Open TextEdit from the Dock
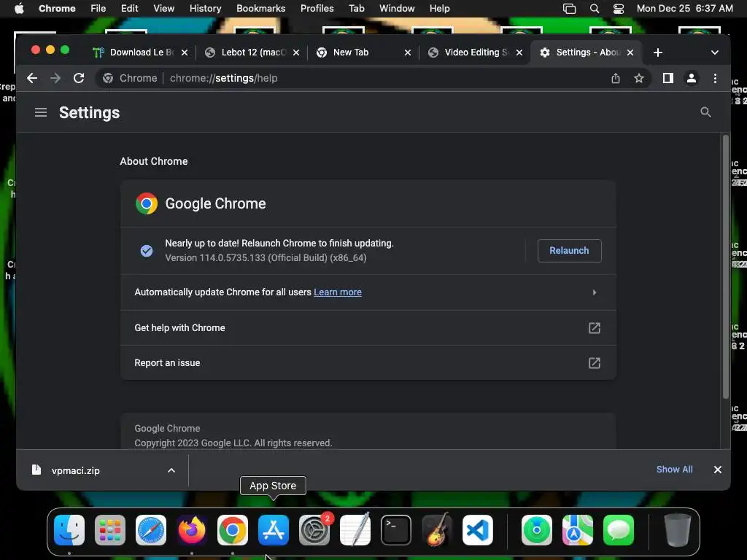Viewport: 747px width, 560px height. point(355,530)
